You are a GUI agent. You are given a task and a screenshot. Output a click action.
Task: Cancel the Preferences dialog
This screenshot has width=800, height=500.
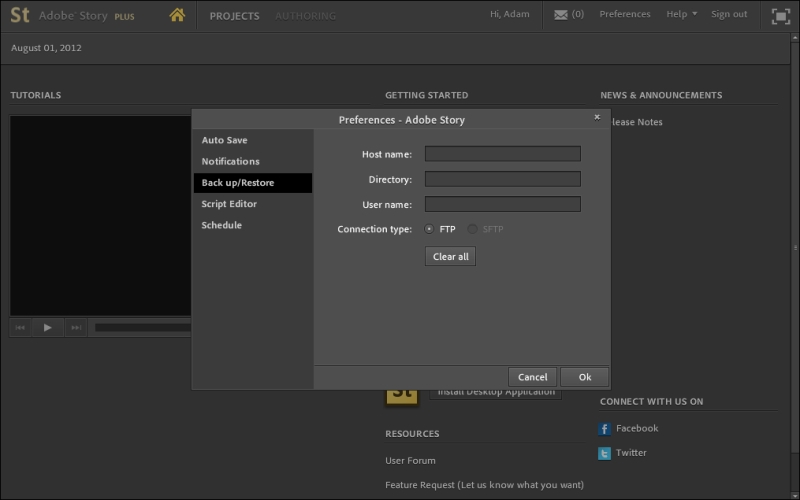tap(532, 377)
